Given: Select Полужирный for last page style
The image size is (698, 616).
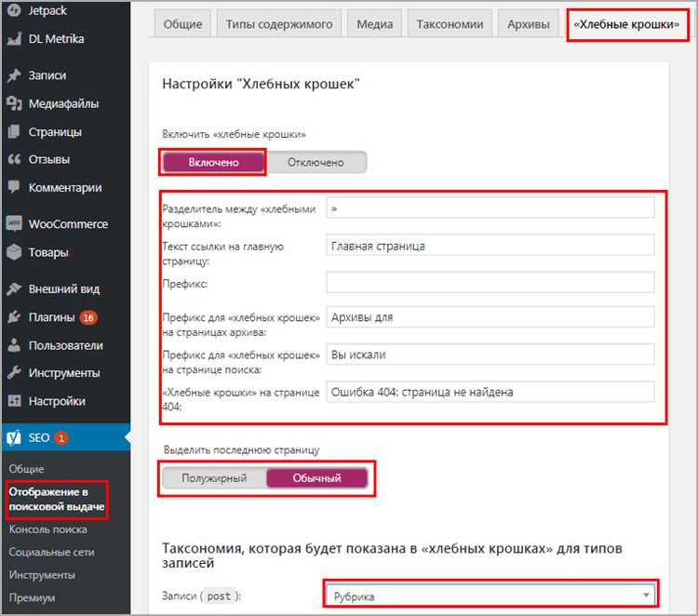Looking at the screenshot, I should click(214, 478).
